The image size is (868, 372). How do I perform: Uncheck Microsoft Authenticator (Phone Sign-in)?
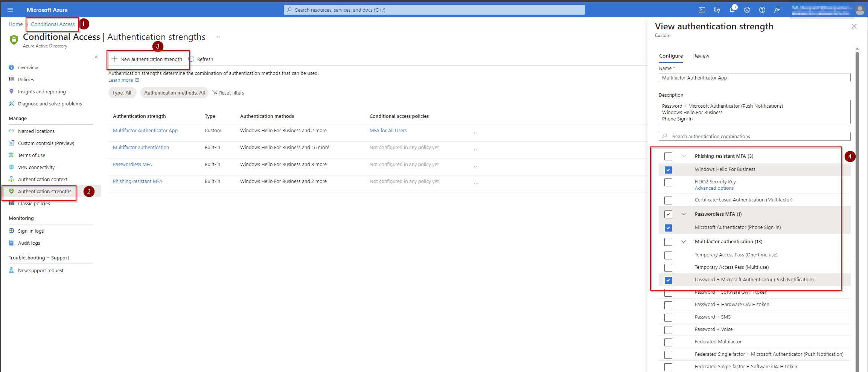(668, 228)
